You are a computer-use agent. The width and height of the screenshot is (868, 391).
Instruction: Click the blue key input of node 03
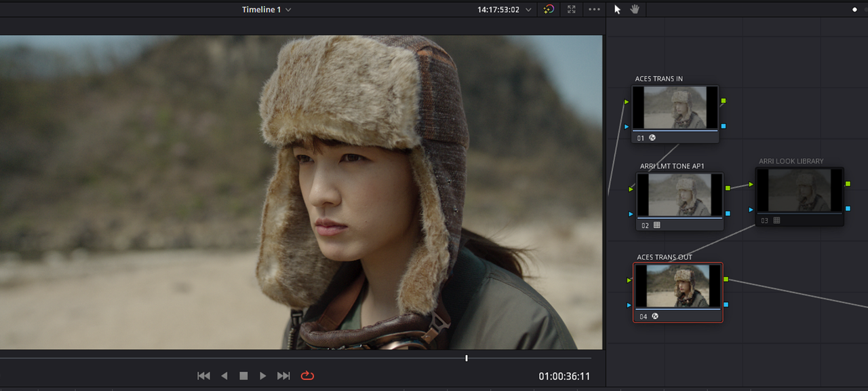(x=751, y=209)
